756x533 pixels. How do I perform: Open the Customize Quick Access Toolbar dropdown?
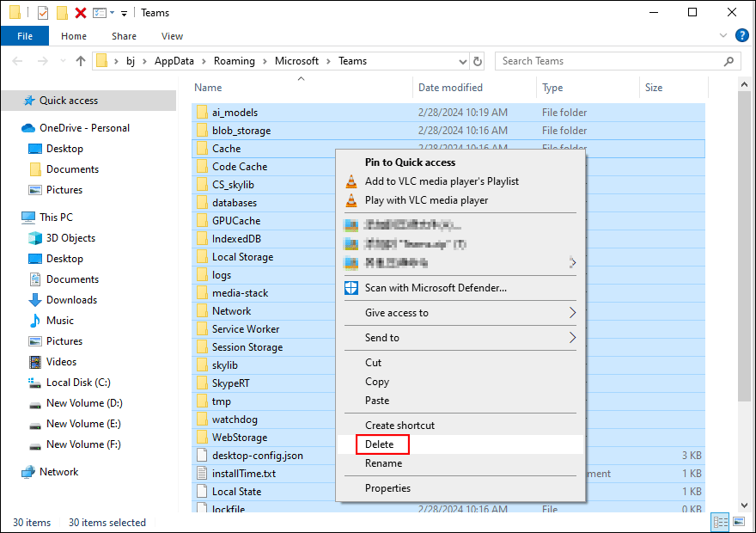[x=123, y=12]
